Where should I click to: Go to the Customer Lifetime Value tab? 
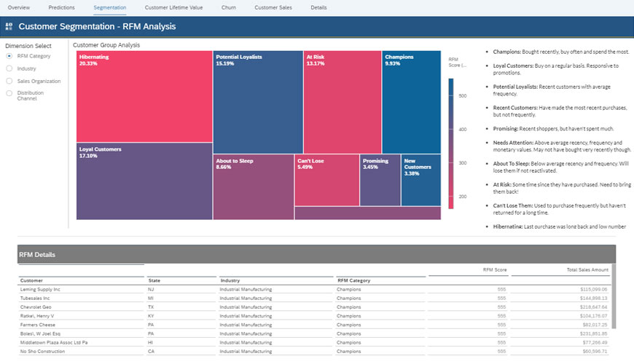173,7
